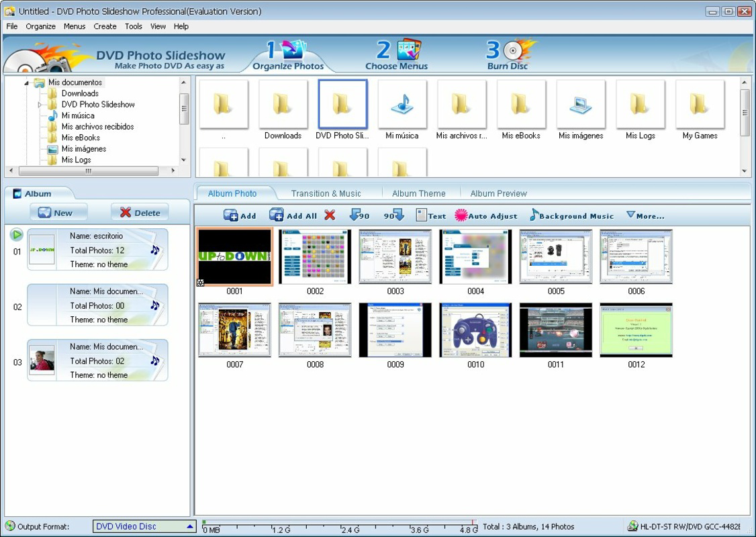Viewport: 756px width, 537px height.
Task: Switch to Album Theme tab
Action: pos(418,193)
